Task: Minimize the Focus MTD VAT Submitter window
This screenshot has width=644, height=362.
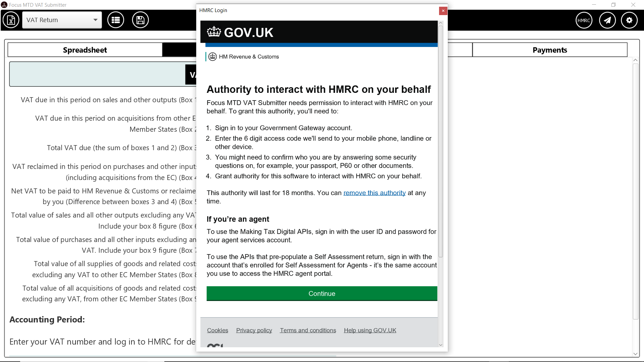Action: point(594,5)
